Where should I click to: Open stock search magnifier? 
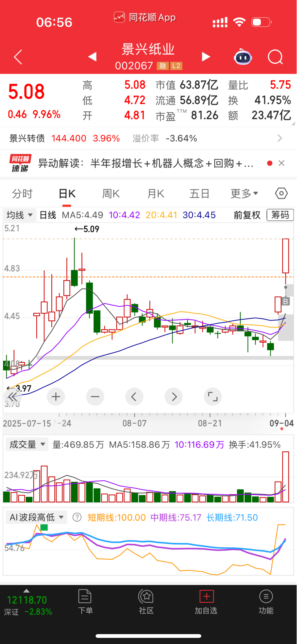[275, 57]
